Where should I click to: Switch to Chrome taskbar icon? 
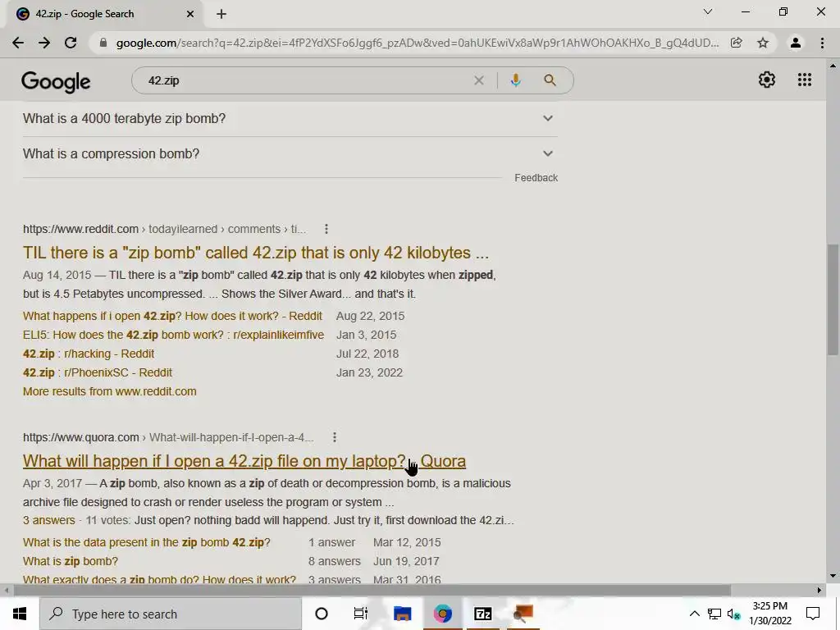442,614
